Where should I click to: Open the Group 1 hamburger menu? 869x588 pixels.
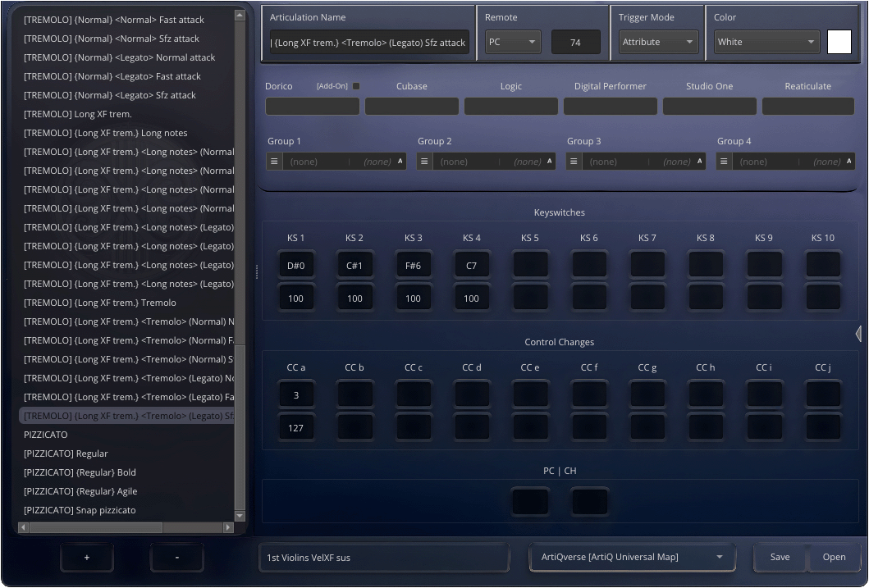[x=273, y=161]
